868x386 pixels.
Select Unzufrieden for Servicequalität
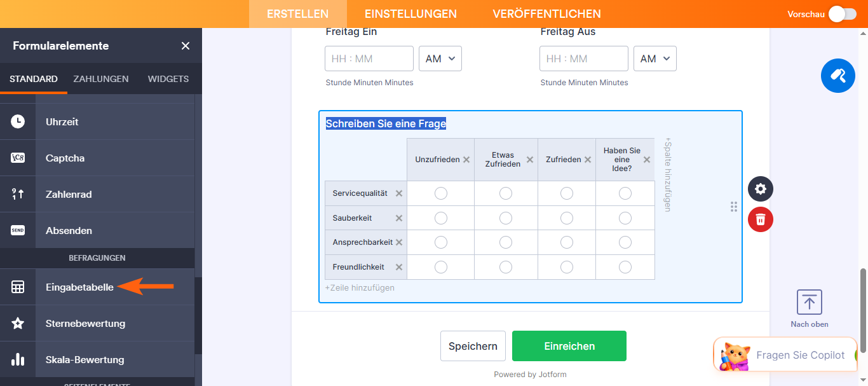[441, 193]
